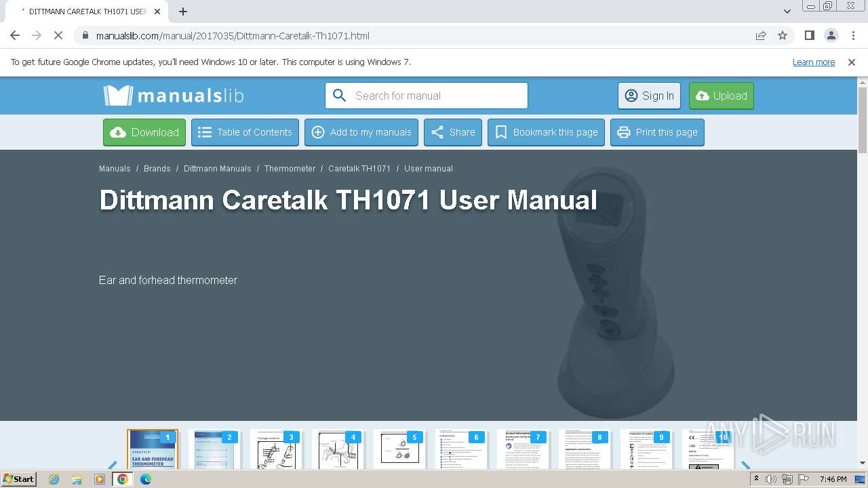Open Table of Contents
The width and height of the screenshot is (868, 488).
(245, 132)
